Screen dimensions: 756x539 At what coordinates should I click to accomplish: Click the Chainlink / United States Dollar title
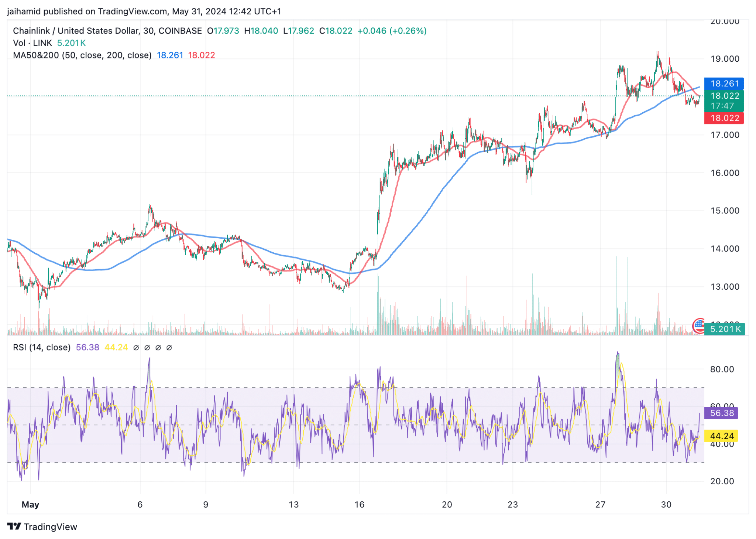point(76,31)
